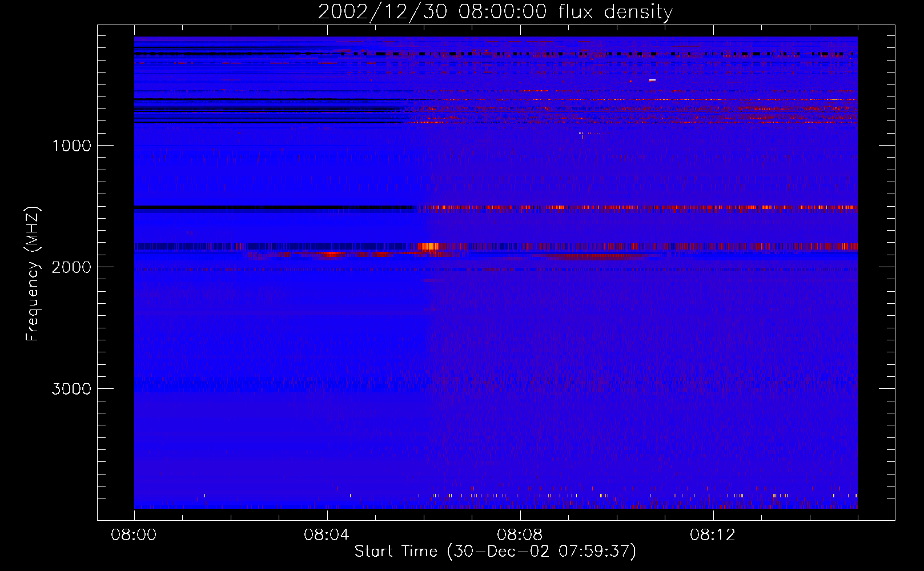Click the '08:08' time axis label

[x=520, y=535]
